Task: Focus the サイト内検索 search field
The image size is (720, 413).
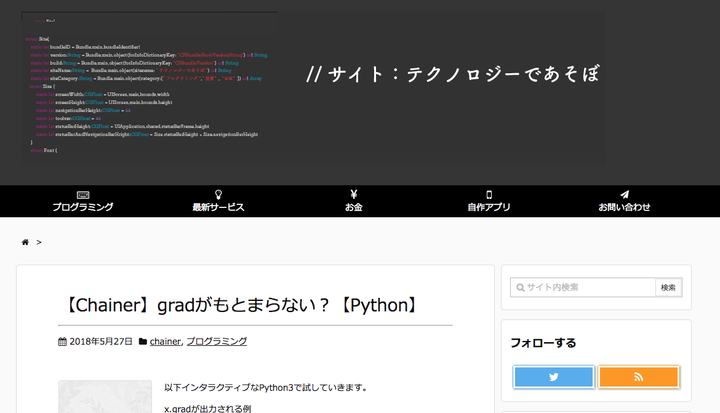Action: [583, 287]
